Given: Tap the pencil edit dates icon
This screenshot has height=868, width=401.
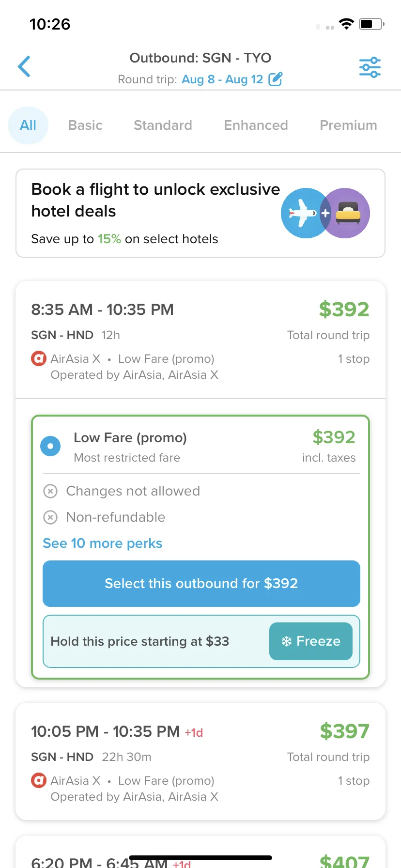Looking at the screenshot, I should (x=275, y=79).
